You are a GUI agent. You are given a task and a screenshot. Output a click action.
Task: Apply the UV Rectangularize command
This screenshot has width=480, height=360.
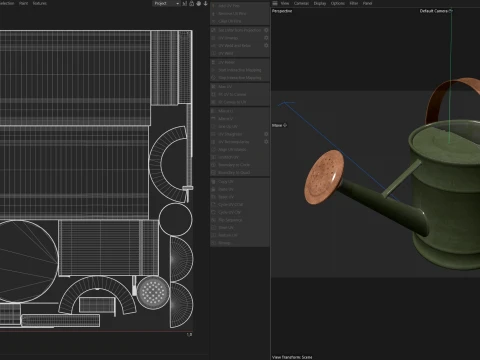point(236,142)
